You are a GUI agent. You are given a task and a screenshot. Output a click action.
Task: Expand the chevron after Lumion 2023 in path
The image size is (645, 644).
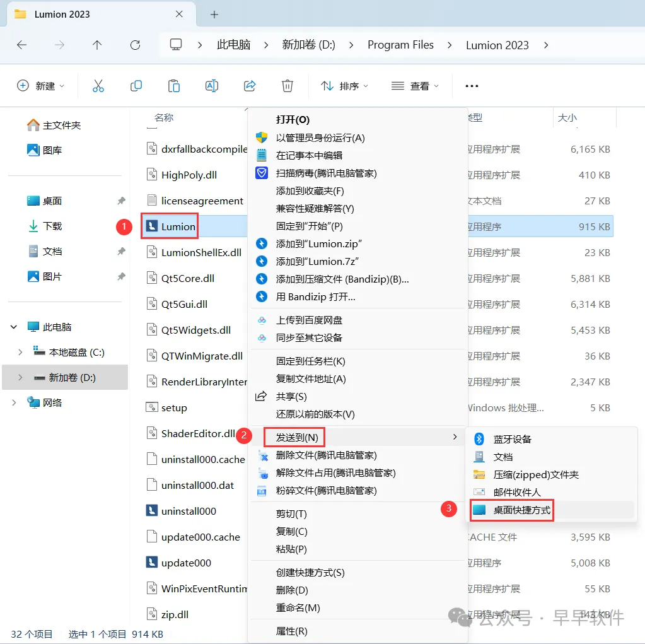[546, 45]
